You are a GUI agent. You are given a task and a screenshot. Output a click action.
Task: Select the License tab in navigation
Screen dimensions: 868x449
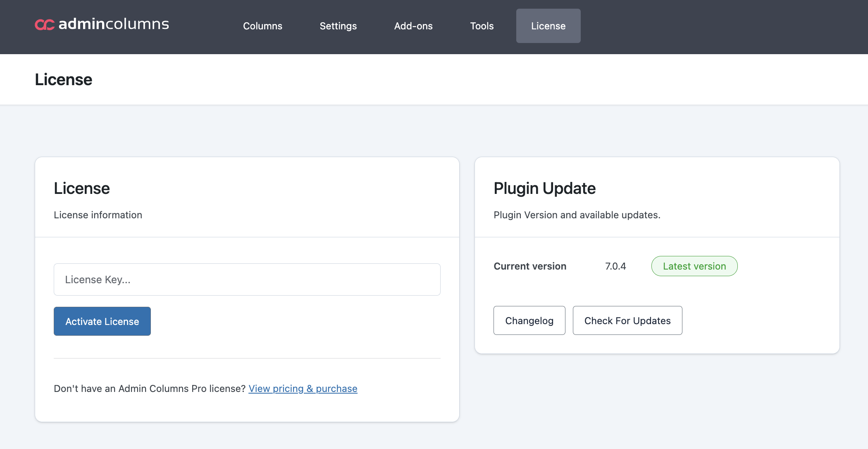[x=548, y=26]
